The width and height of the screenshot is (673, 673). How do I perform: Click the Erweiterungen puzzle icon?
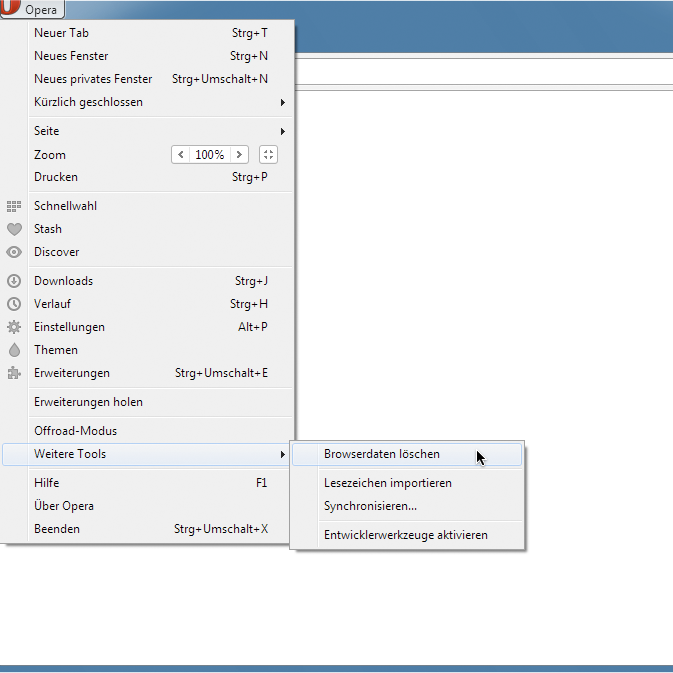pos(14,373)
